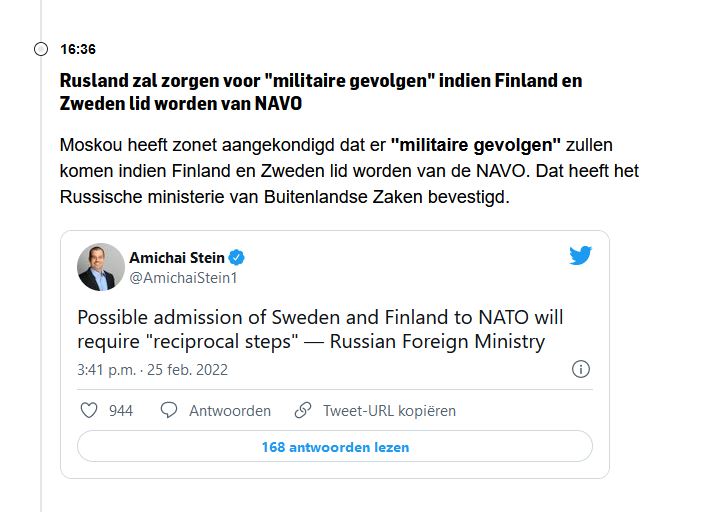713x512 pixels.
Task: Select the "Tweet-URL kopiëren" label
Action: point(389,410)
